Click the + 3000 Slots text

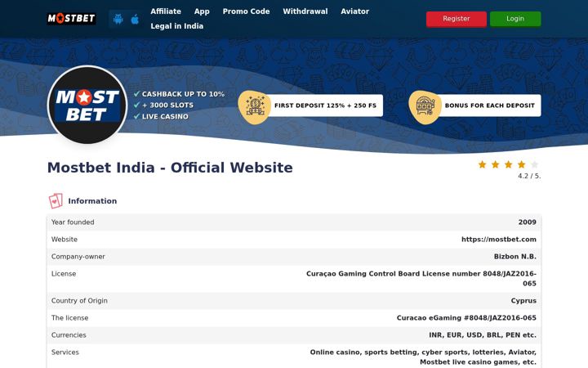click(x=167, y=105)
